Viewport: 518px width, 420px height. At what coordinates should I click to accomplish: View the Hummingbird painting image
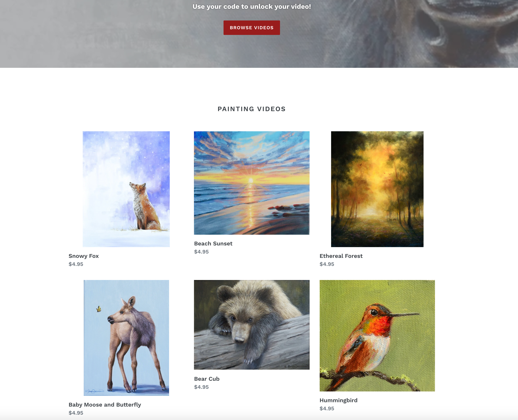(x=377, y=336)
